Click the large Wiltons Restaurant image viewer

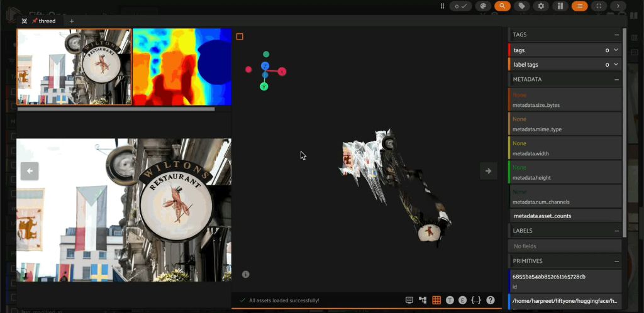point(124,210)
